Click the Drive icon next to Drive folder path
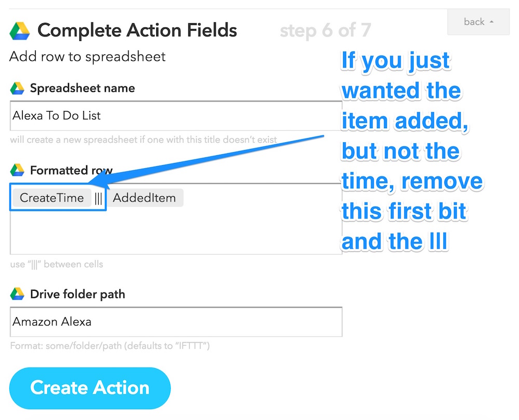 (17, 294)
